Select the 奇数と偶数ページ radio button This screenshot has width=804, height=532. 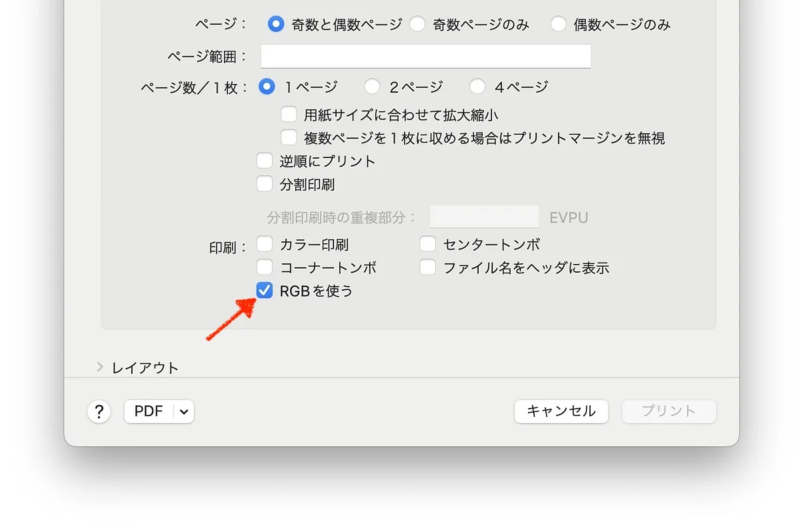click(276, 25)
